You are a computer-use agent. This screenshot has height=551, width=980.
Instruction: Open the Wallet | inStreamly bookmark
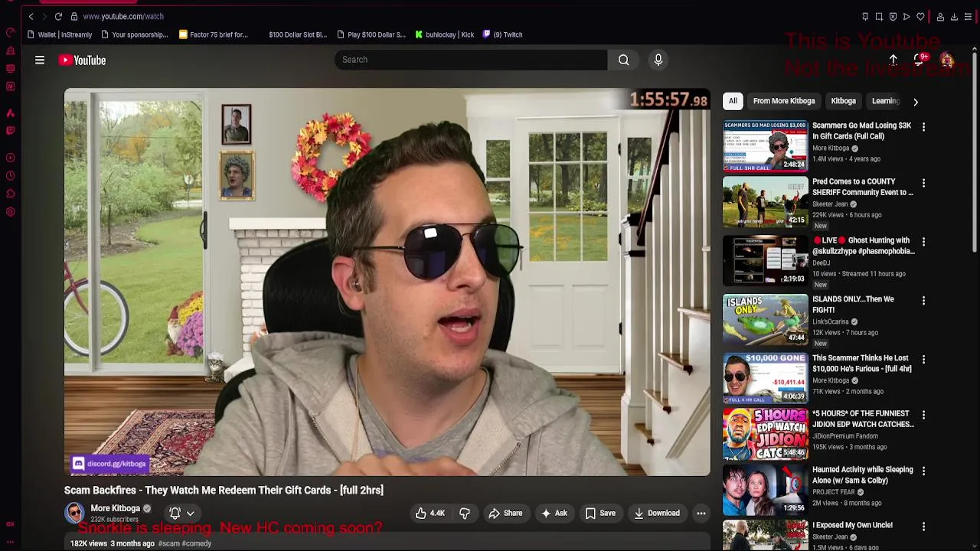(x=60, y=34)
